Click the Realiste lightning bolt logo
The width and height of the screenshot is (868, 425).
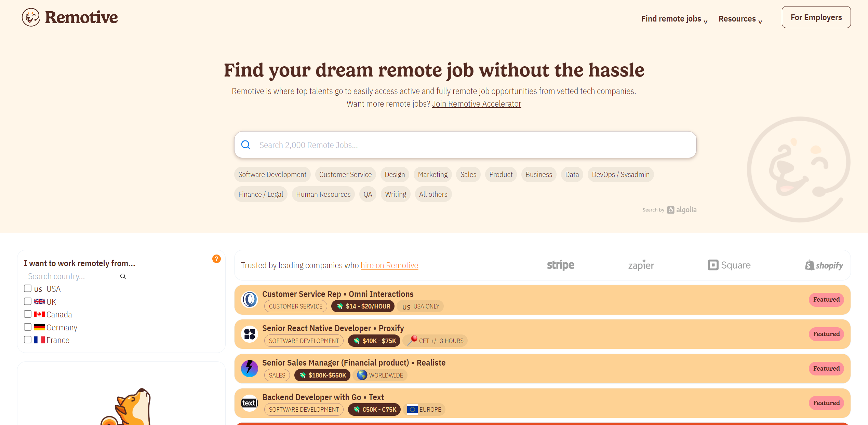[249, 368]
